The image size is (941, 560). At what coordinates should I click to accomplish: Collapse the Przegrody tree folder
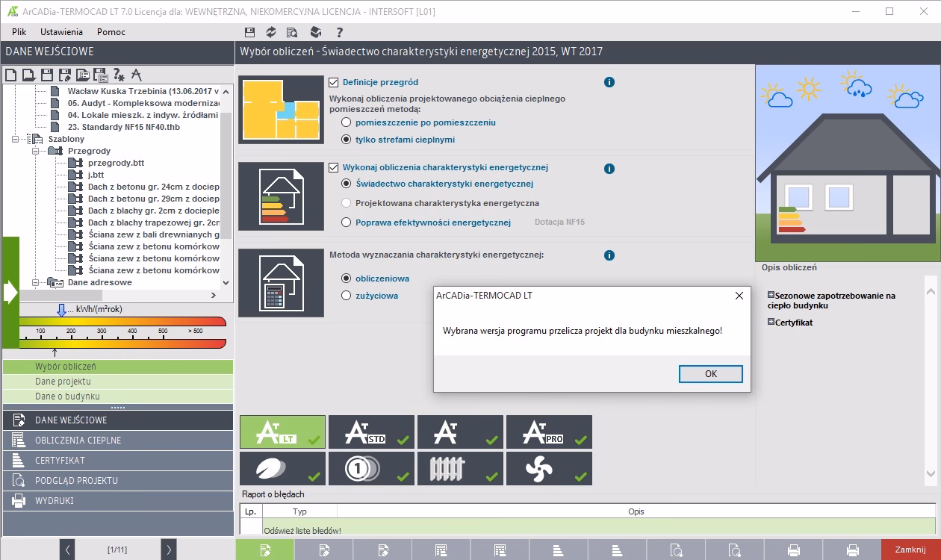36,151
